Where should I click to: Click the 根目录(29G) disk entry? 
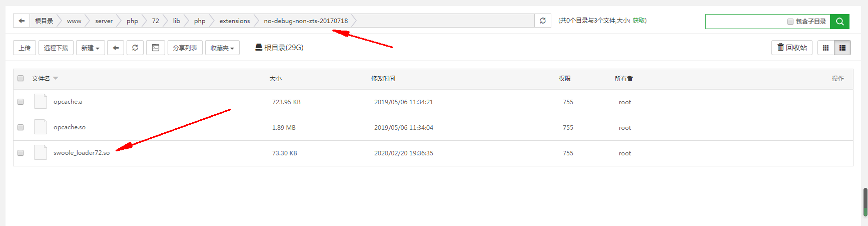click(x=279, y=48)
